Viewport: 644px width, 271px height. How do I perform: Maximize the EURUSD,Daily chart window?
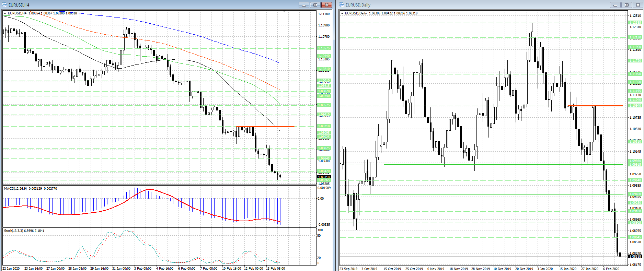pyautogui.click(x=626, y=5)
